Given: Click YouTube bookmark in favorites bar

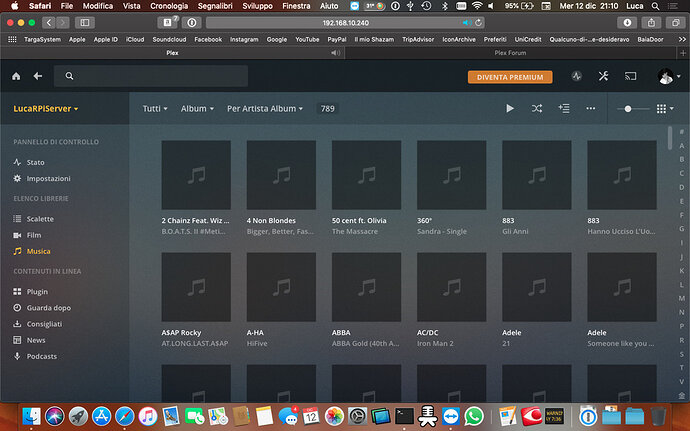Looking at the screenshot, I should coord(307,39).
